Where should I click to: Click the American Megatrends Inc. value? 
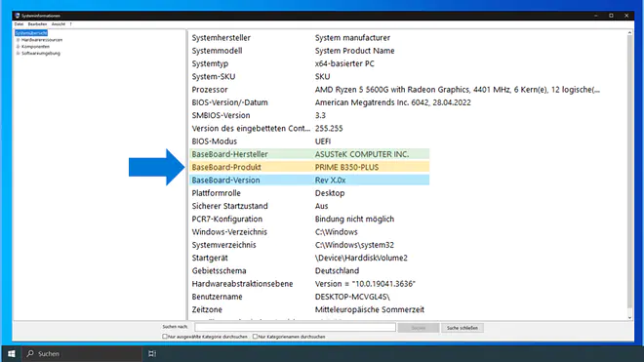tap(392, 102)
